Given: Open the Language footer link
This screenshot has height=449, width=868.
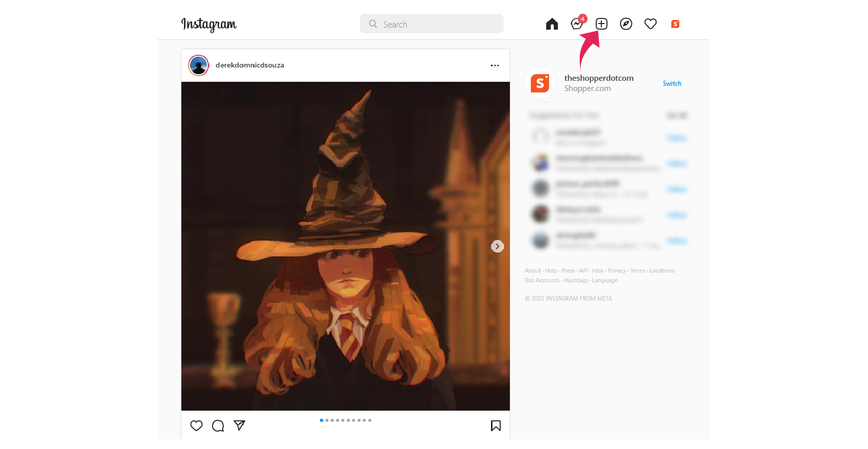Looking at the screenshot, I should (605, 280).
